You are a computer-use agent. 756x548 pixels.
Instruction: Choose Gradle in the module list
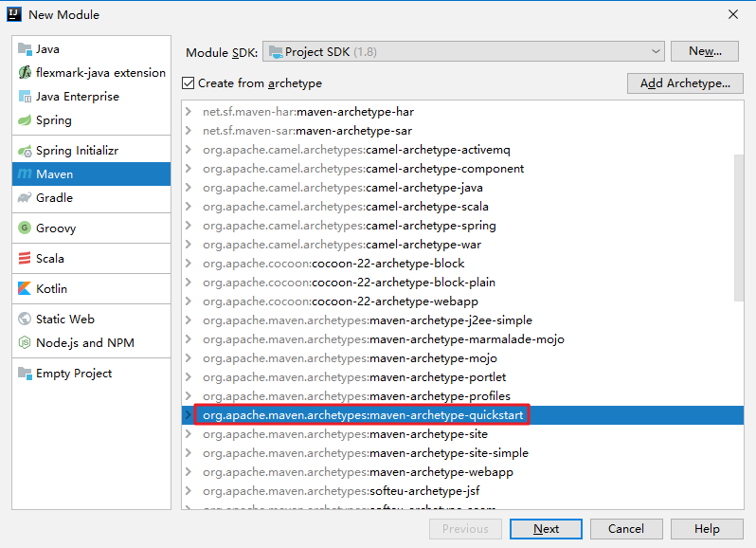(91, 198)
